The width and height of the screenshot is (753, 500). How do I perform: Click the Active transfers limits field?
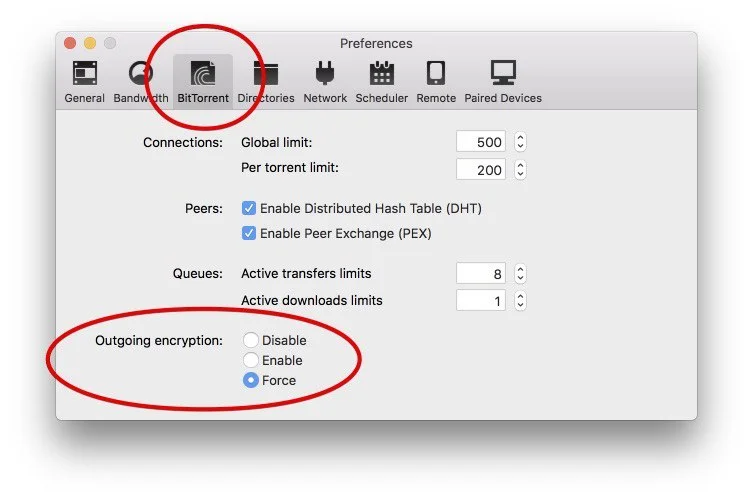point(481,274)
